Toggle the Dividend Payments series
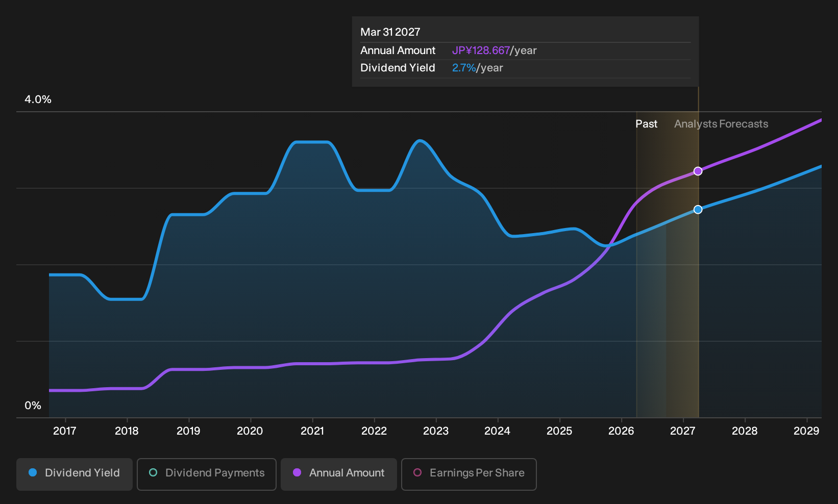The image size is (838, 504). 207,474
